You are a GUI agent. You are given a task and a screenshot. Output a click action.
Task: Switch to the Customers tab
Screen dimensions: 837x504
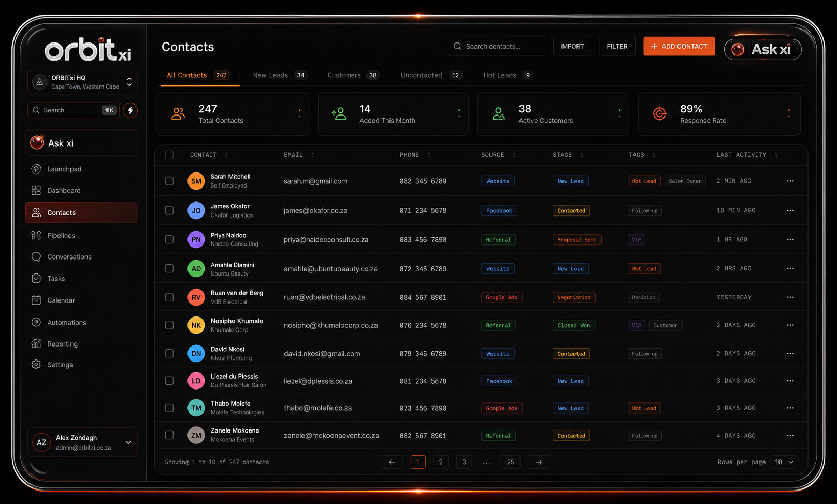pos(353,75)
